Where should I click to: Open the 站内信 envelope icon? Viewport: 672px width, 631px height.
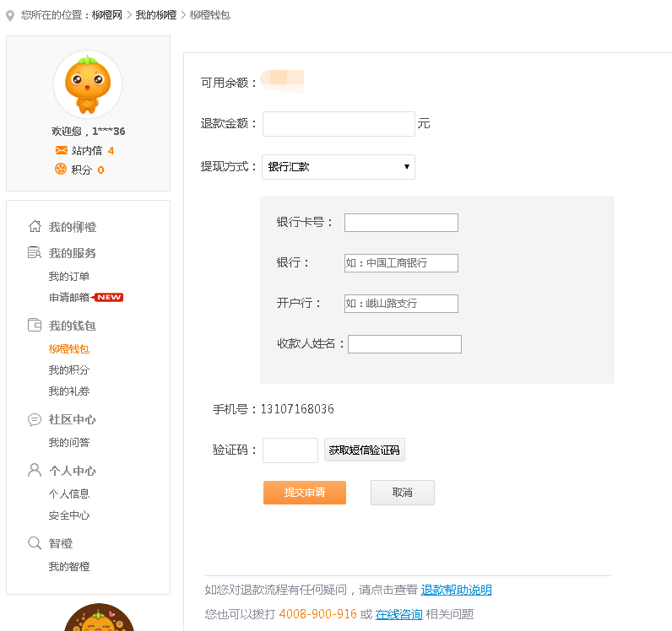(x=62, y=150)
